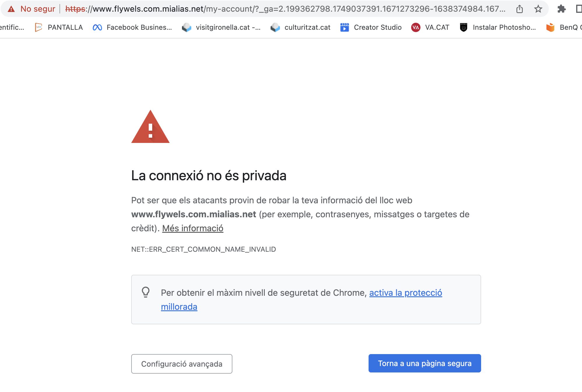Click 'Configuració avançada' button
The width and height of the screenshot is (582, 392).
pos(182,363)
